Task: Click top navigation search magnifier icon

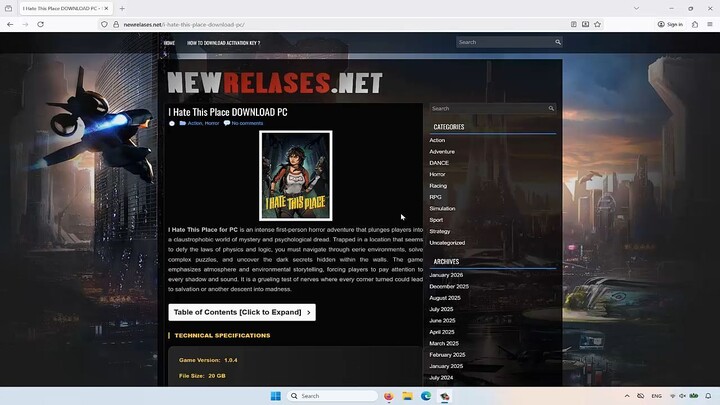Action: (x=558, y=42)
